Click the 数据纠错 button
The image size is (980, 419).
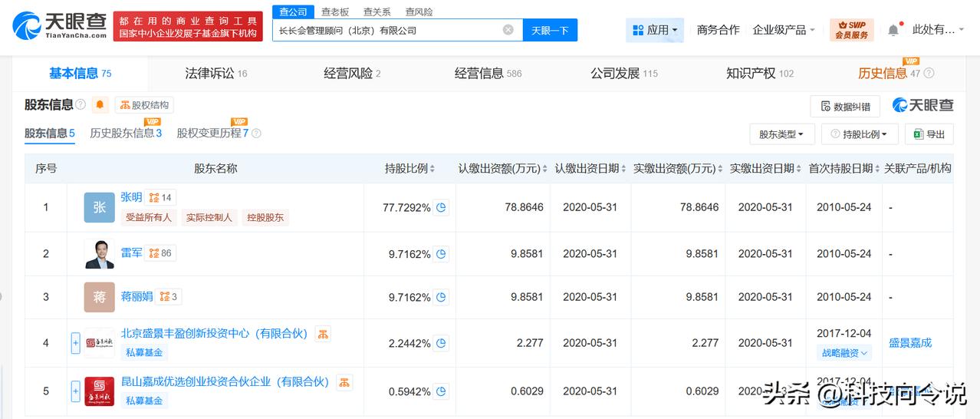click(846, 106)
